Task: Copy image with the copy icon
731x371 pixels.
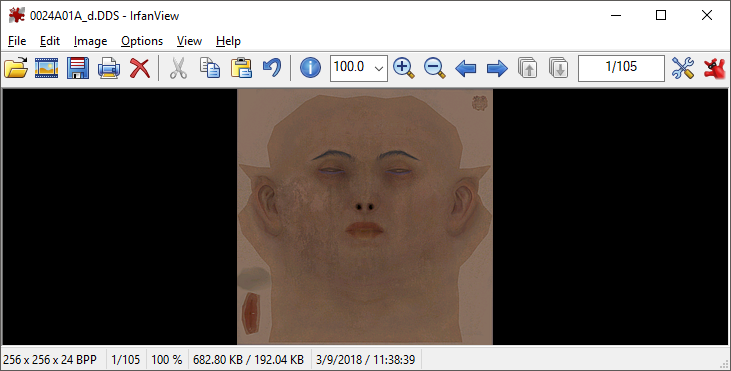Action: tap(210, 68)
